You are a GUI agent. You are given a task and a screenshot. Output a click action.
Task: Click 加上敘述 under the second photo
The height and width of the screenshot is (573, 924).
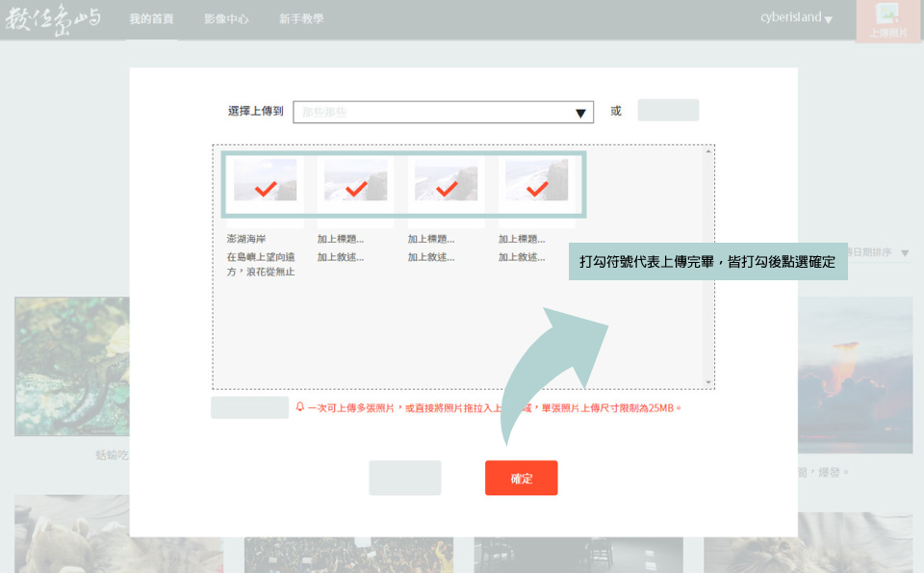pos(341,257)
